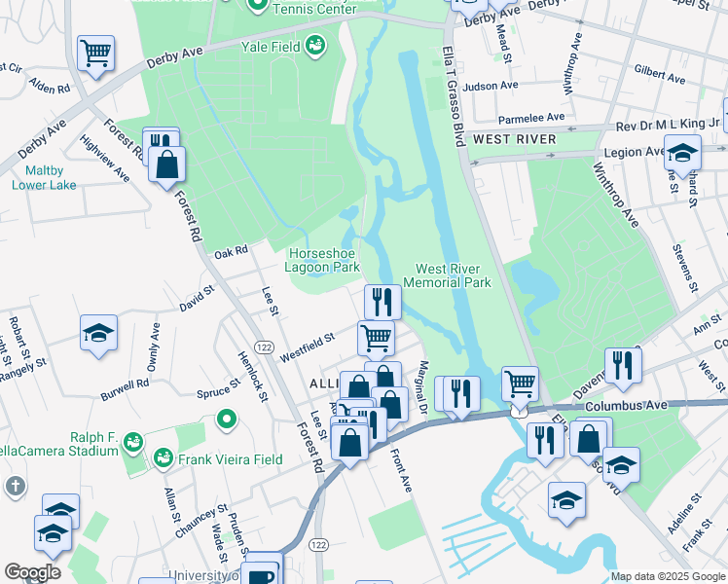Click the grocery cart marker near Westfield St
Image resolution: width=728 pixels, height=584 pixels.
tap(376, 339)
